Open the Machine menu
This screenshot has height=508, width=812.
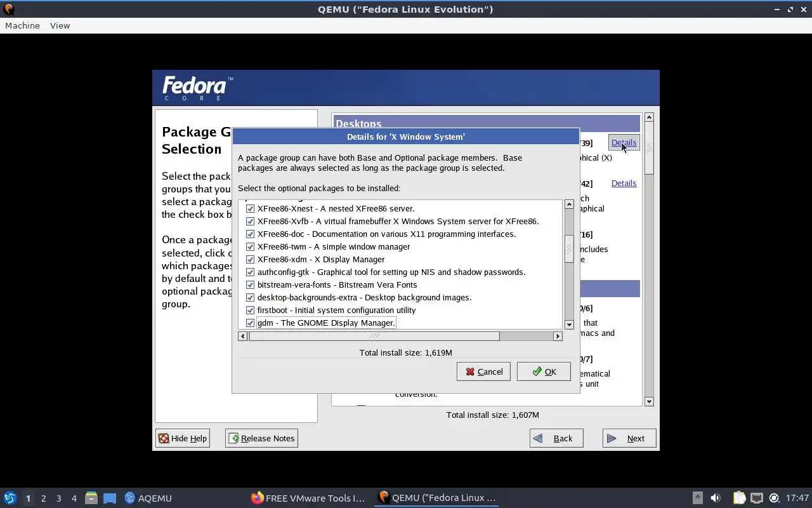coord(22,25)
